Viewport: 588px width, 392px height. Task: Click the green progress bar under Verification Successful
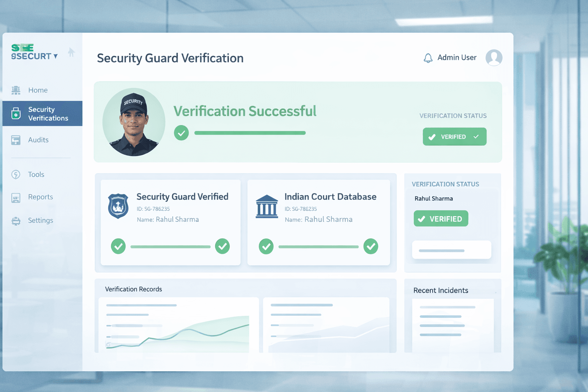tap(250, 133)
